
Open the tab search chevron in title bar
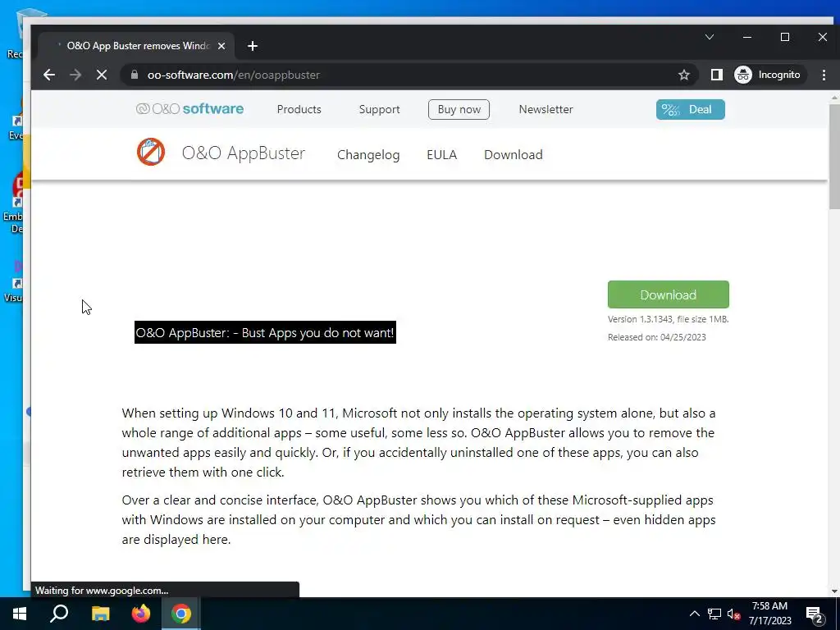pyautogui.click(x=710, y=37)
